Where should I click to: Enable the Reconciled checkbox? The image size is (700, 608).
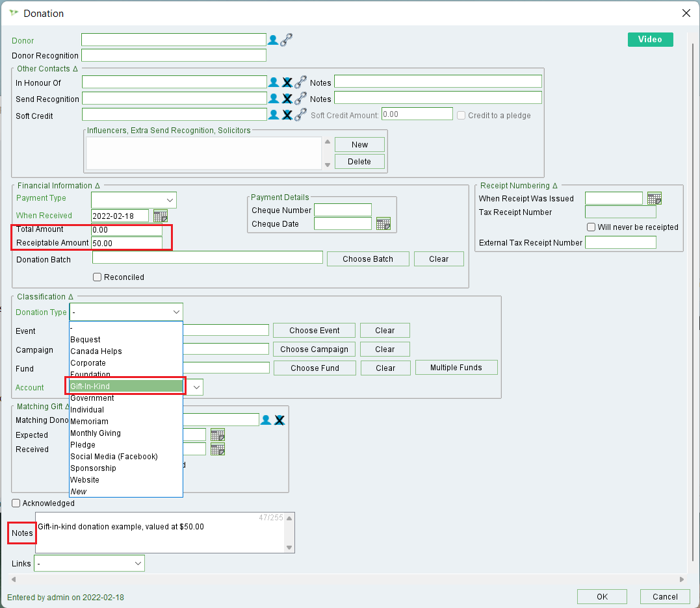click(x=97, y=277)
